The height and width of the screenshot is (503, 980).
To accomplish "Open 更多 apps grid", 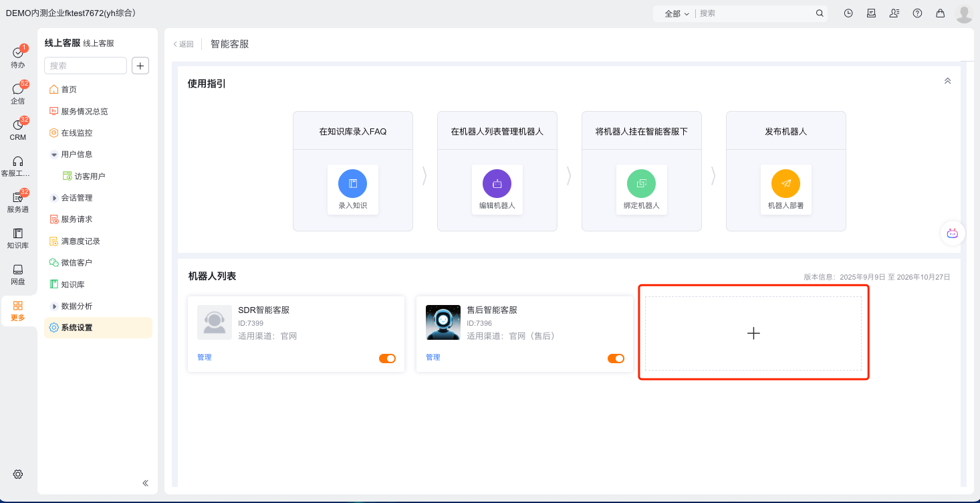I will coord(18,310).
